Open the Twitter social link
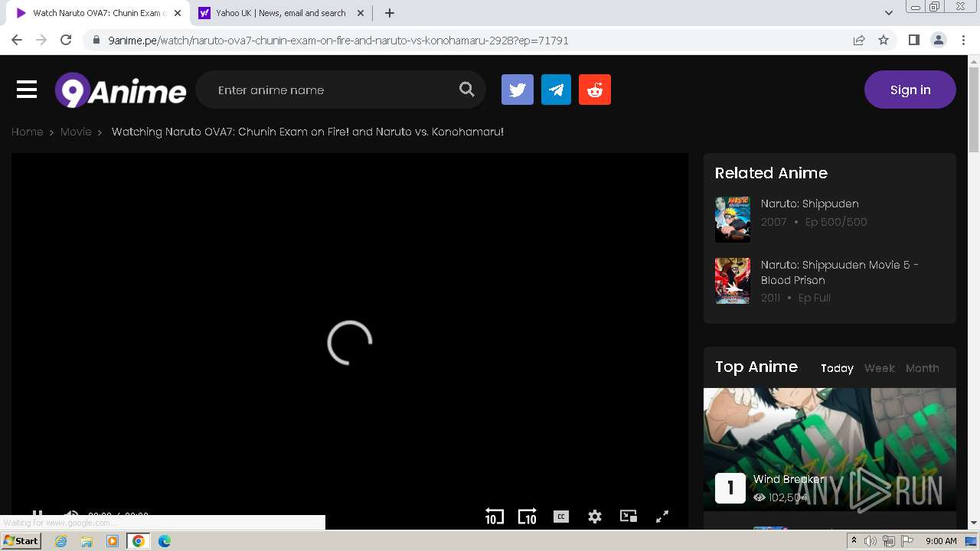Image resolution: width=980 pixels, height=551 pixels. (x=518, y=90)
